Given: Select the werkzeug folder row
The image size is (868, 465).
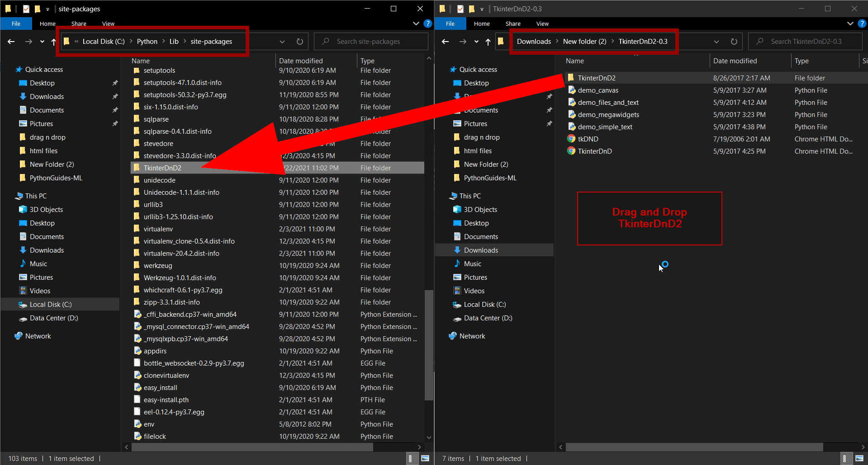Looking at the screenshot, I should pyautogui.click(x=277, y=266).
